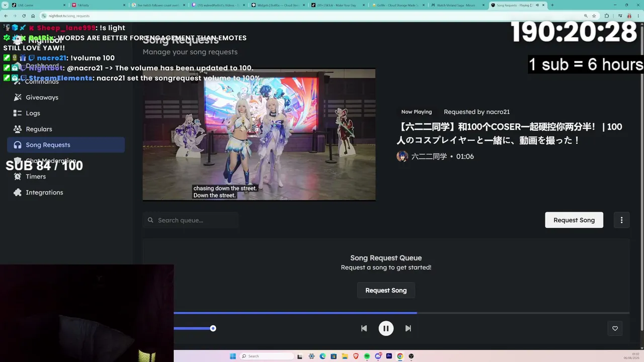This screenshot has height=362, width=644.
Task: Skip to the next song
Action: click(x=408, y=328)
